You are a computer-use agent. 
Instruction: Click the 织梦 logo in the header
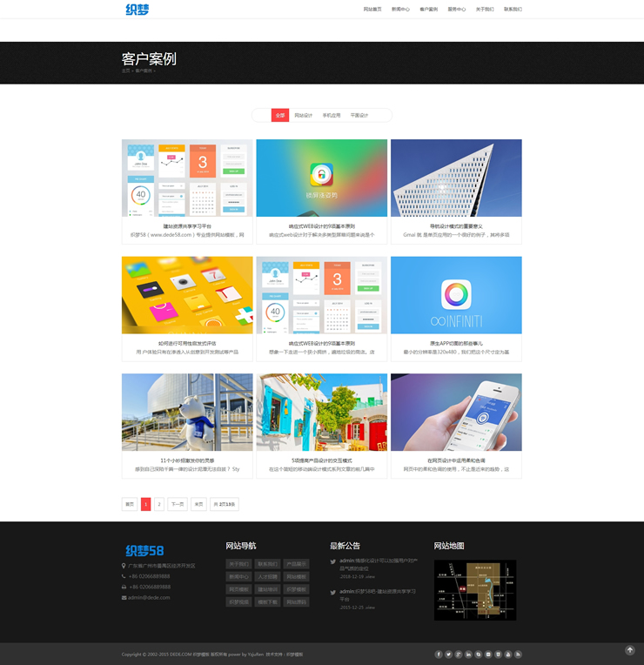tap(138, 10)
